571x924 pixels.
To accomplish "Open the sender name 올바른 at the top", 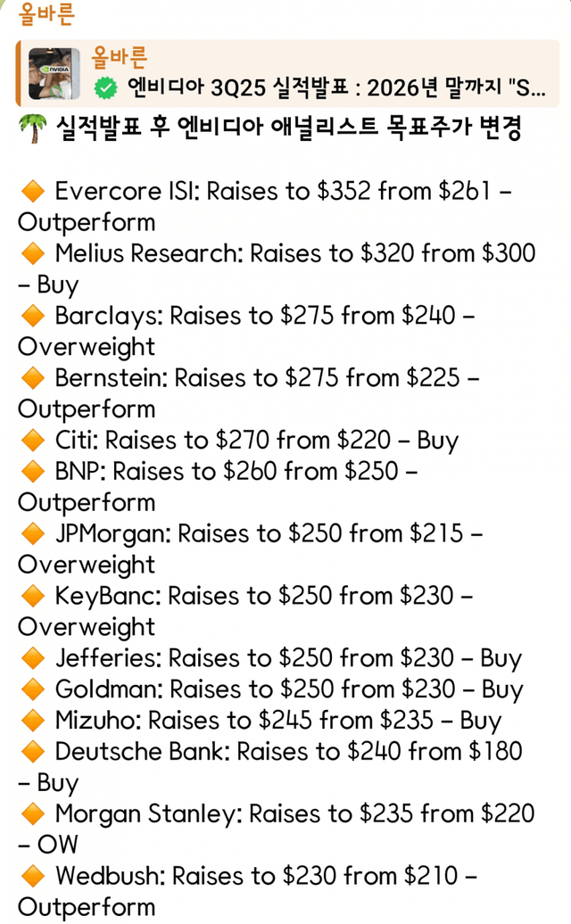I will tap(46, 15).
